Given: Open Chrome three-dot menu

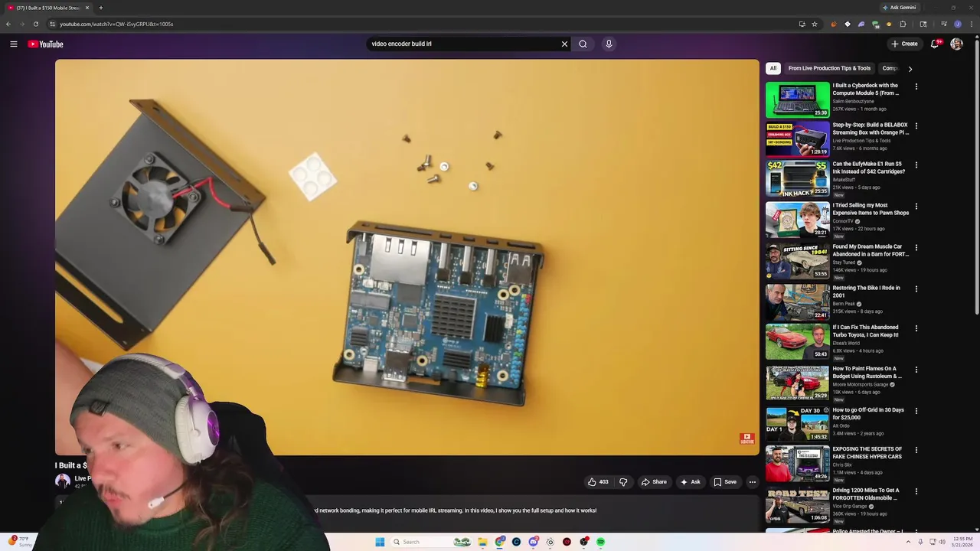Looking at the screenshot, I should point(971,24).
